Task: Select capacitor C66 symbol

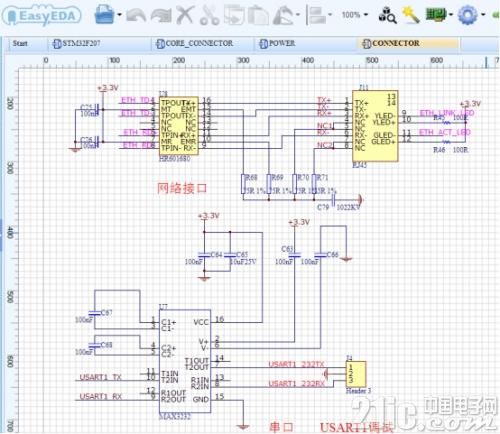Action: 320,255
